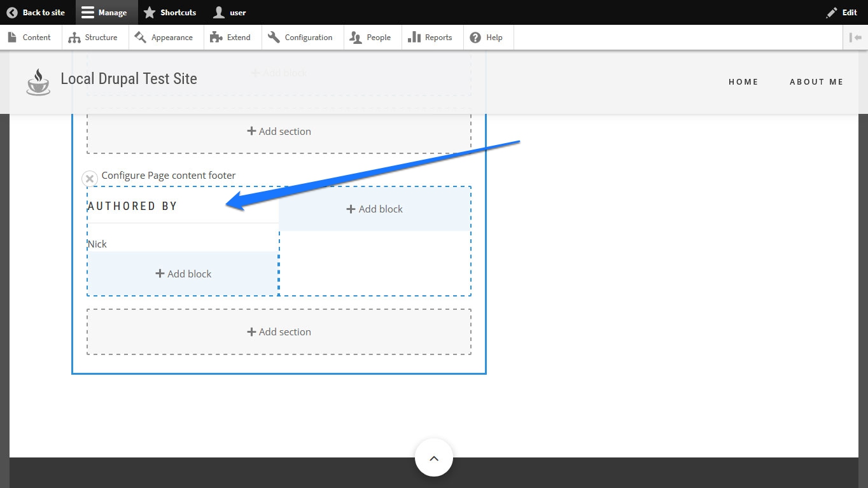Viewport: 868px width, 488px height.
Task: Click Add section above Page content footer
Action: (279, 131)
